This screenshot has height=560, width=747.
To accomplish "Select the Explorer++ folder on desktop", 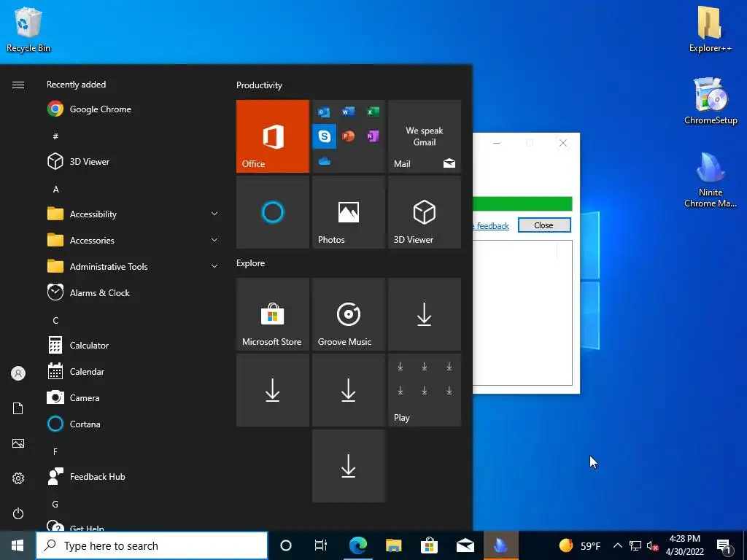I will (x=710, y=28).
